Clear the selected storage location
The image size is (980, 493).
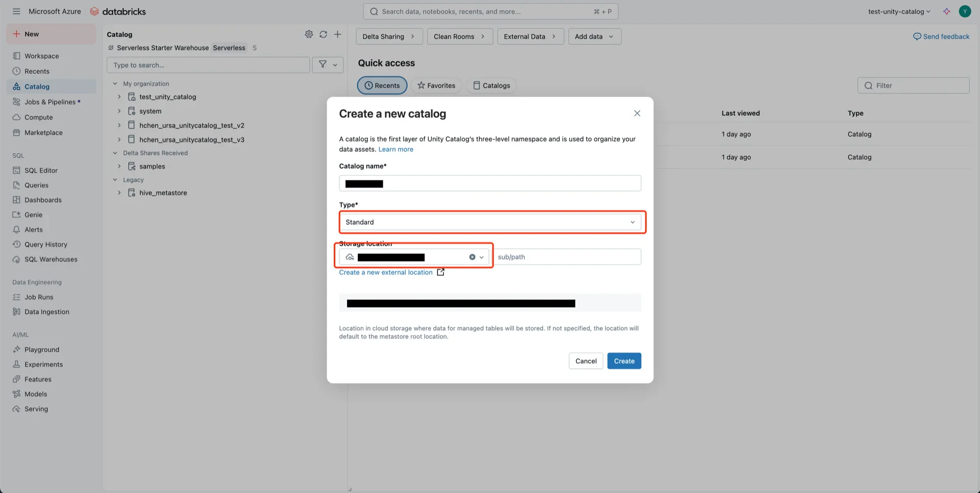click(x=472, y=257)
